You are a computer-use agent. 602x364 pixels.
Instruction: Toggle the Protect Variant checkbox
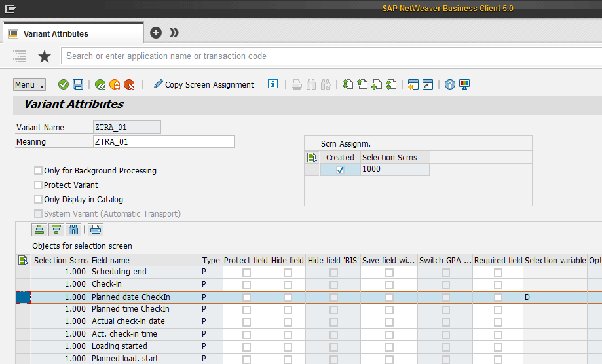coord(38,185)
